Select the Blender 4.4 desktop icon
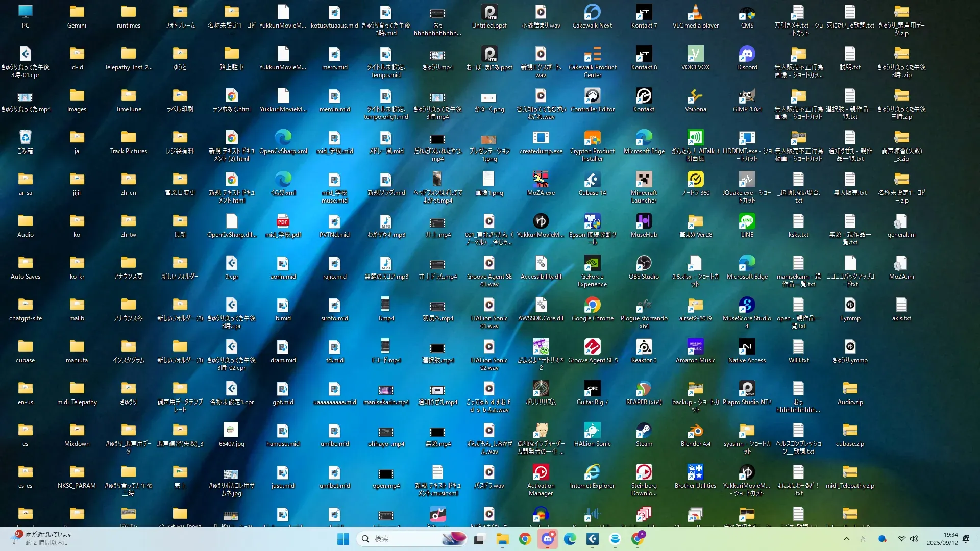 (x=695, y=431)
